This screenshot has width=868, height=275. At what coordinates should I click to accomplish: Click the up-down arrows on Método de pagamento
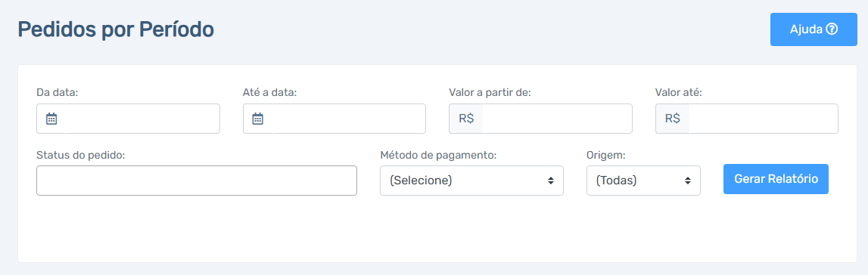(550, 181)
